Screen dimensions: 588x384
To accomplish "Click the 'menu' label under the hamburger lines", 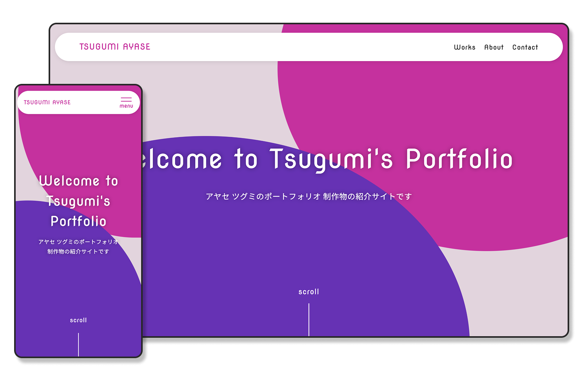I will [x=126, y=106].
